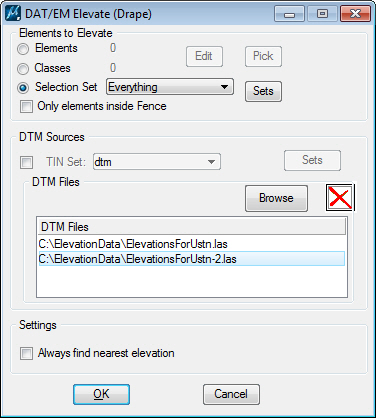Select the Classes radio button
The height and width of the screenshot is (418, 376).
(23, 69)
